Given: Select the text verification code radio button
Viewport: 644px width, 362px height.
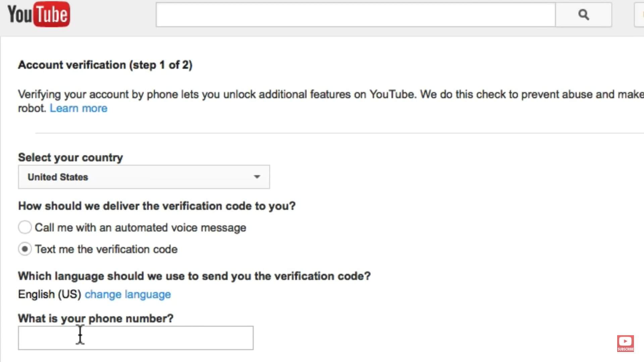Looking at the screenshot, I should click(x=25, y=249).
